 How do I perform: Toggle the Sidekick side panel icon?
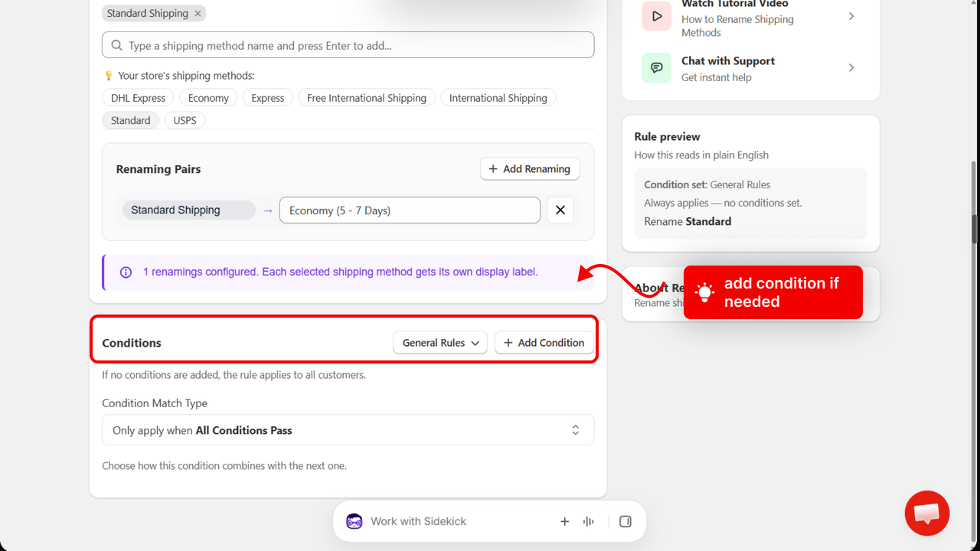click(x=626, y=521)
